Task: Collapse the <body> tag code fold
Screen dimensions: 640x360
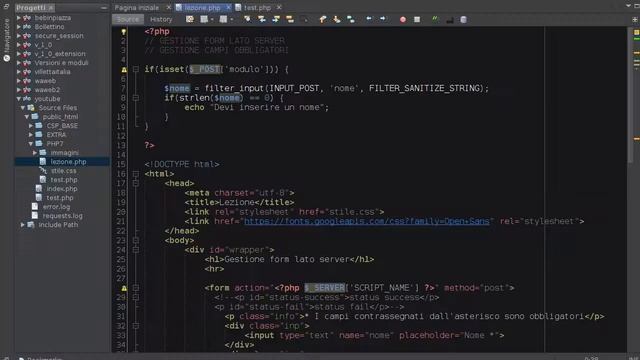Action: click(136, 240)
